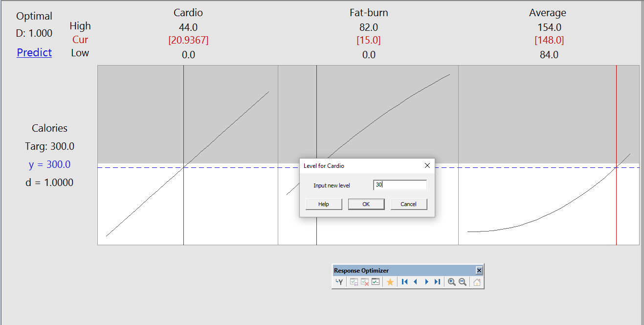The width and height of the screenshot is (644, 325).
Task: Close the Response Optimizer toolbar
Action: 479,271
